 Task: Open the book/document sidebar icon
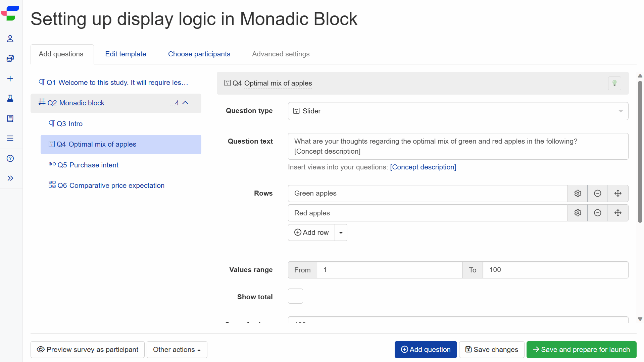10,118
